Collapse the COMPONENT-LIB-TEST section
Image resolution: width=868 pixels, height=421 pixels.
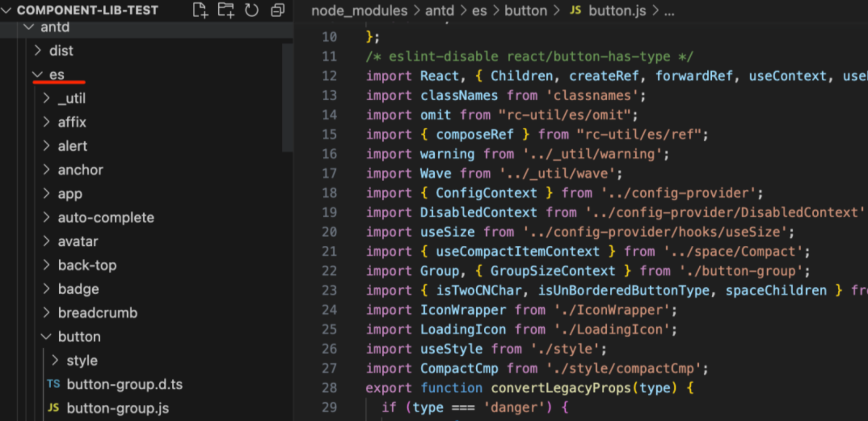pos(6,10)
